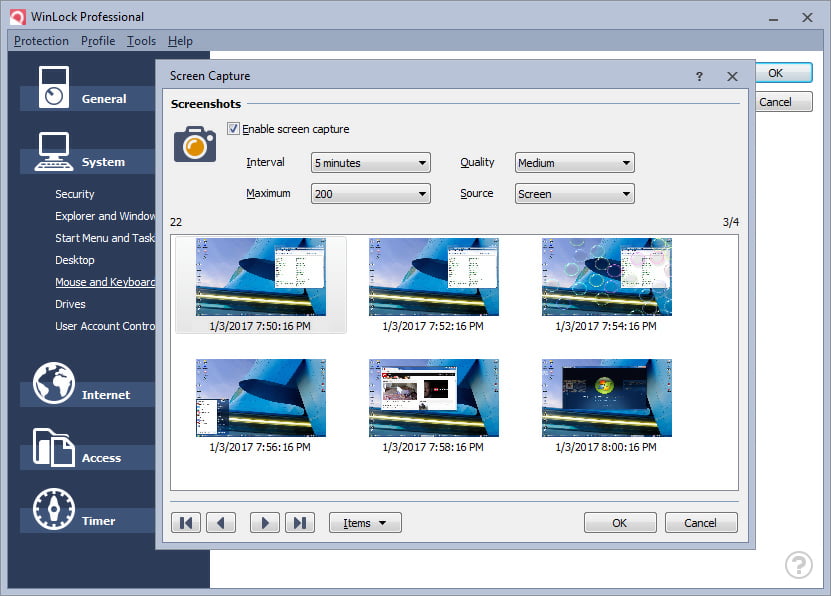Open the Help menu

180,41
